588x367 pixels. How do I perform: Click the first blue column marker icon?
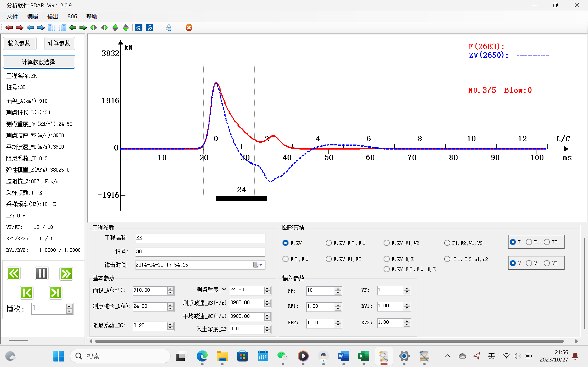[x=51, y=28]
